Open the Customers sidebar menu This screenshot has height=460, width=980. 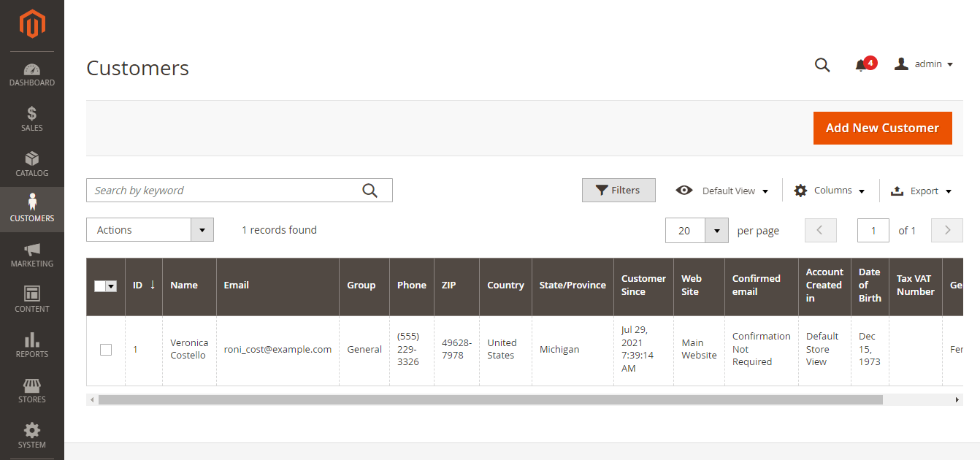32,210
